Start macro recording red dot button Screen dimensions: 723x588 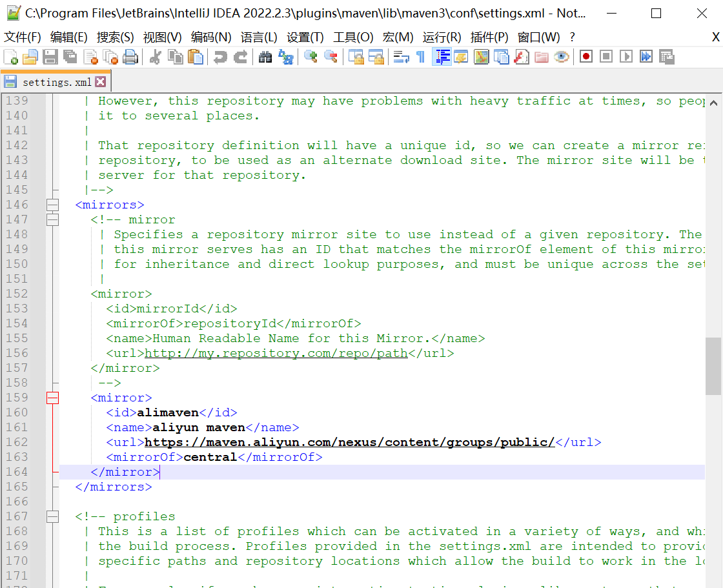[x=586, y=57]
